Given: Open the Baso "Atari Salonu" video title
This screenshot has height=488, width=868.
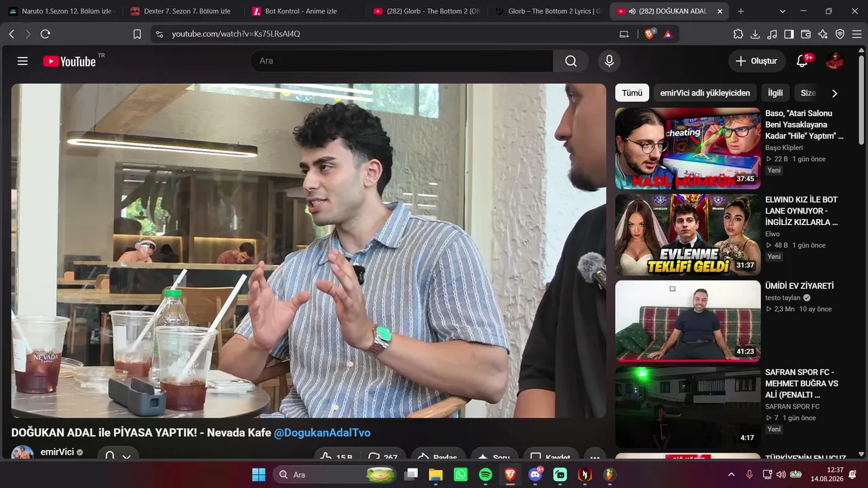Looking at the screenshot, I should click(x=804, y=125).
